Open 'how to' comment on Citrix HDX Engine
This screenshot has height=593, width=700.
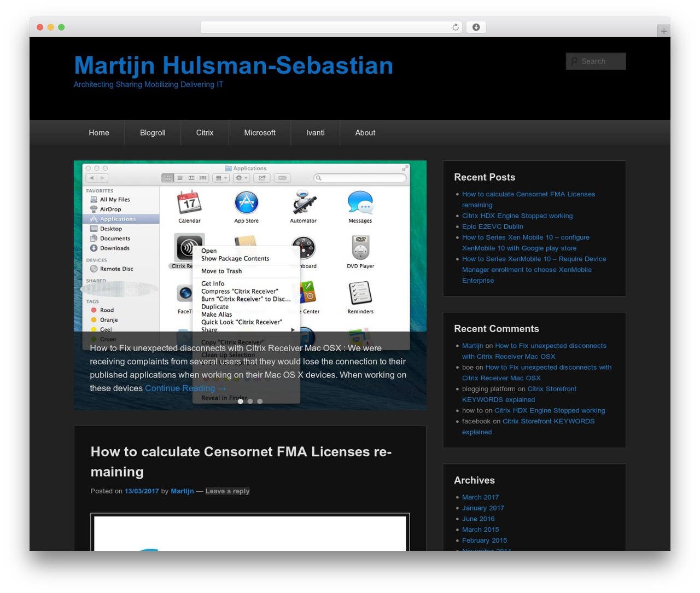[550, 410]
